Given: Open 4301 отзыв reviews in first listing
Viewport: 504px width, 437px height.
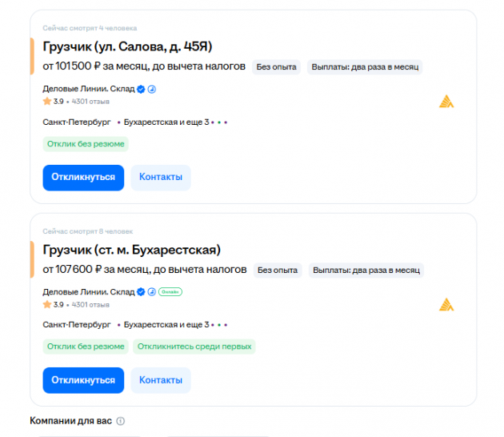Looking at the screenshot, I should point(90,102).
